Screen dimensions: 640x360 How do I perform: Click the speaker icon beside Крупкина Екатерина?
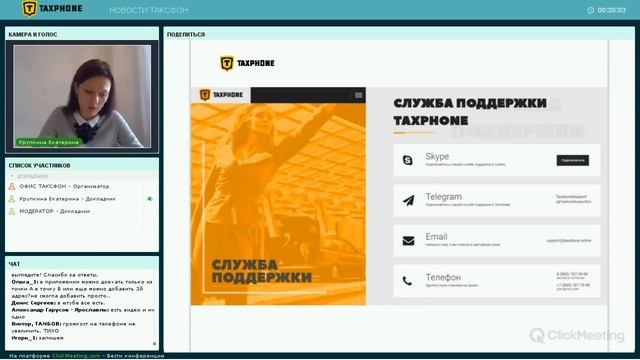pos(150,199)
